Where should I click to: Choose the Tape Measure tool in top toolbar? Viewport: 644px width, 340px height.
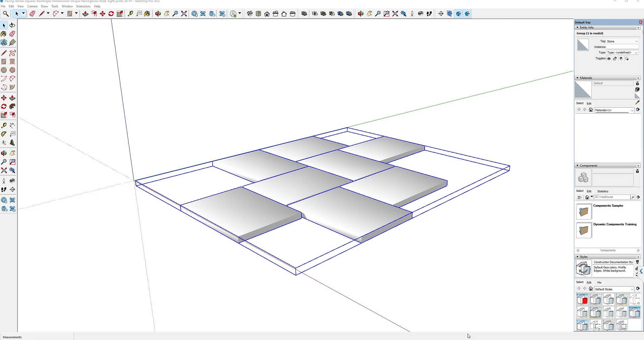pos(130,14)
